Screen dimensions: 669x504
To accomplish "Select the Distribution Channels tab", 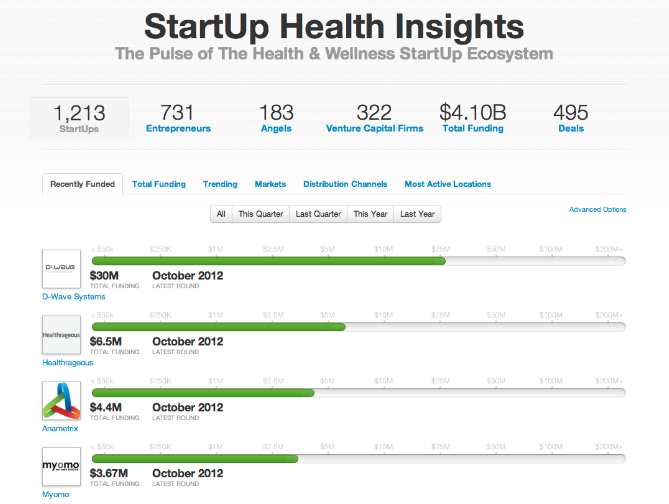I will pos(345,184).
